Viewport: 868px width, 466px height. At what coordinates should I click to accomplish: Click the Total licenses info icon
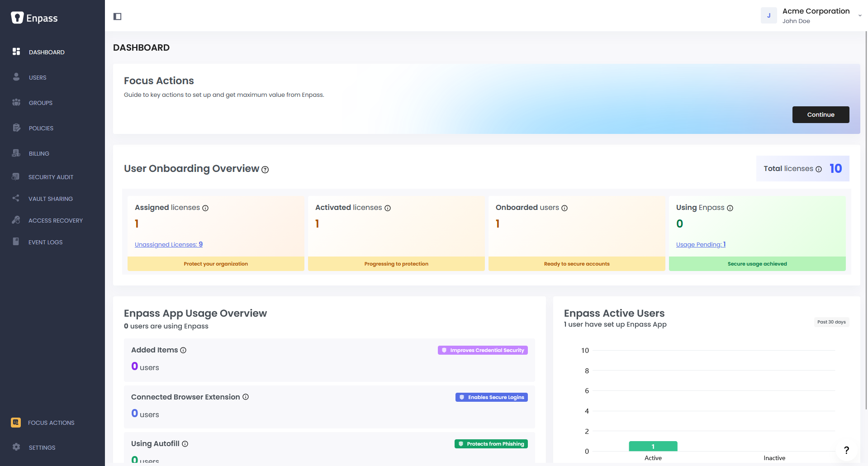click(x=819, y=169)
